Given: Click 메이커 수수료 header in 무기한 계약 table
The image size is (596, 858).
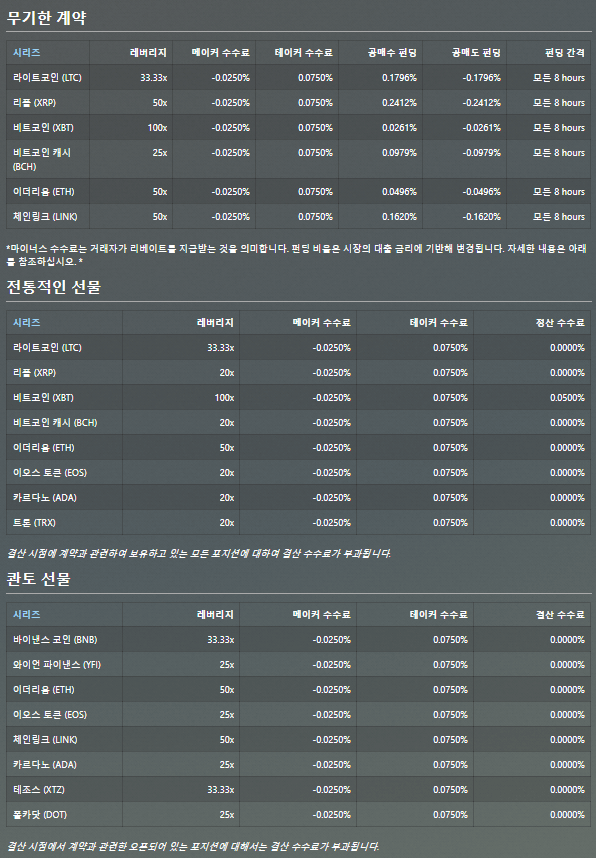Looking at the screenshot, I should 221,53.
